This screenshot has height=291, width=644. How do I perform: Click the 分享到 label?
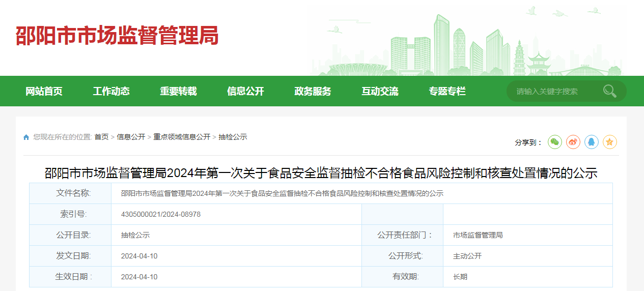click(528, 142)
